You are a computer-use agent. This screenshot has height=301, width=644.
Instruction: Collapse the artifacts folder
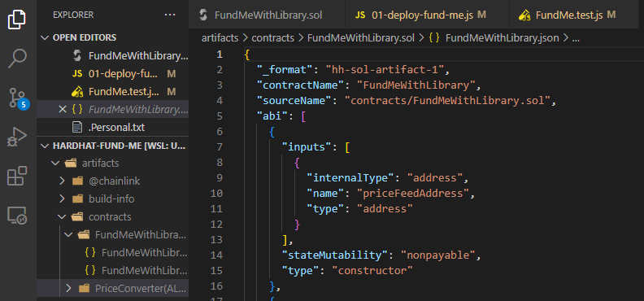click(x=54, y=163)
